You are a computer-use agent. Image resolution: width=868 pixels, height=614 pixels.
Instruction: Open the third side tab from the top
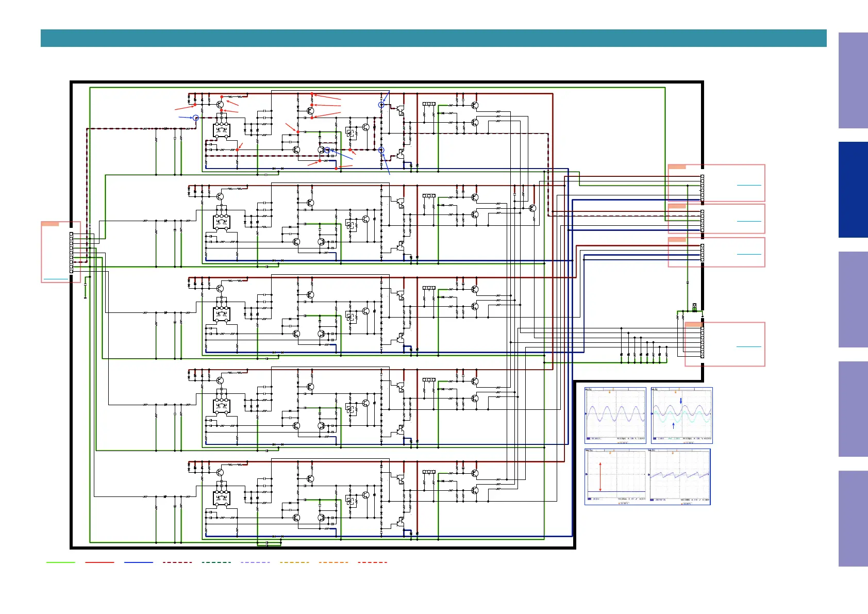853,300
